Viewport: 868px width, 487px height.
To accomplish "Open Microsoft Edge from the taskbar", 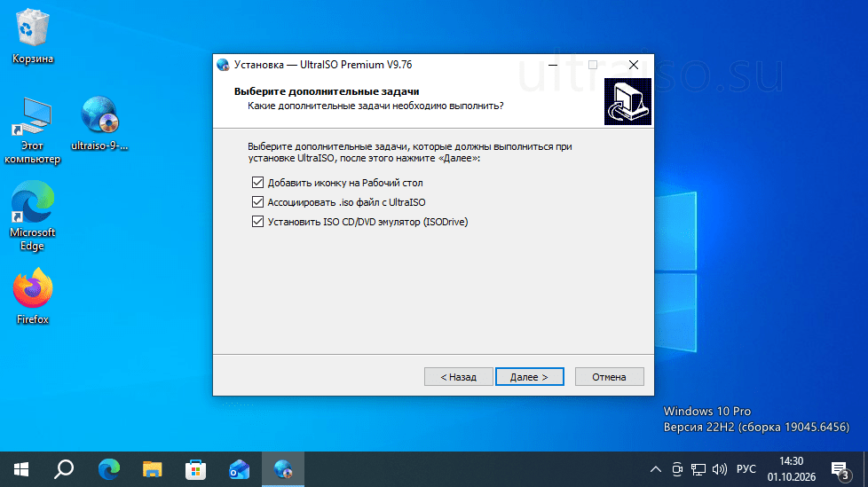I will point(108,469).
